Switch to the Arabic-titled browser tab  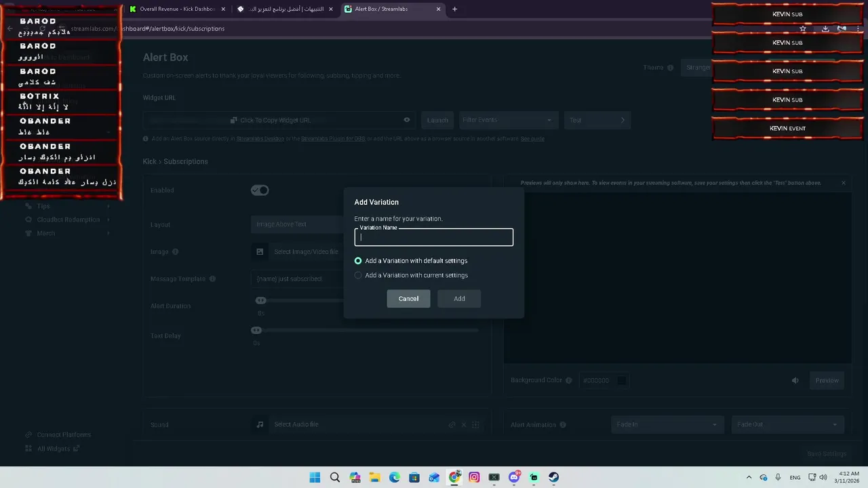coord(284,9)
